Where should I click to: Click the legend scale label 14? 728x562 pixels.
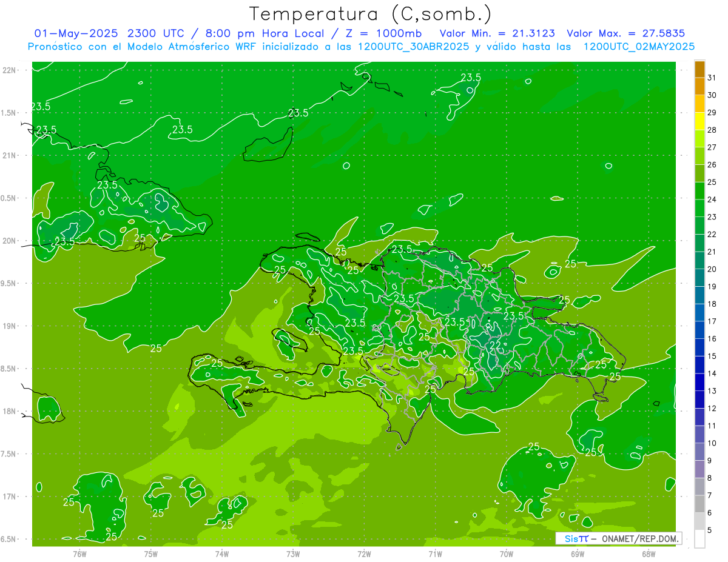tap(712, 373)
